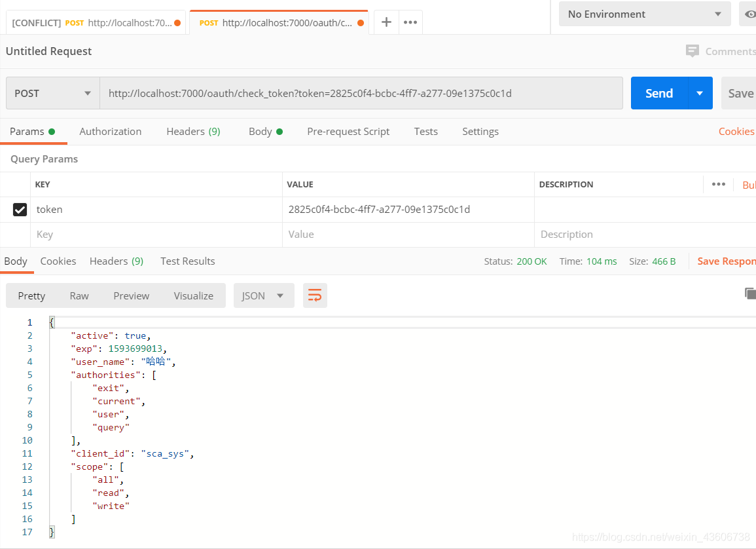Expand the Send button dropdown arrow
Viewport: 756px width, 549px height.
700,93
